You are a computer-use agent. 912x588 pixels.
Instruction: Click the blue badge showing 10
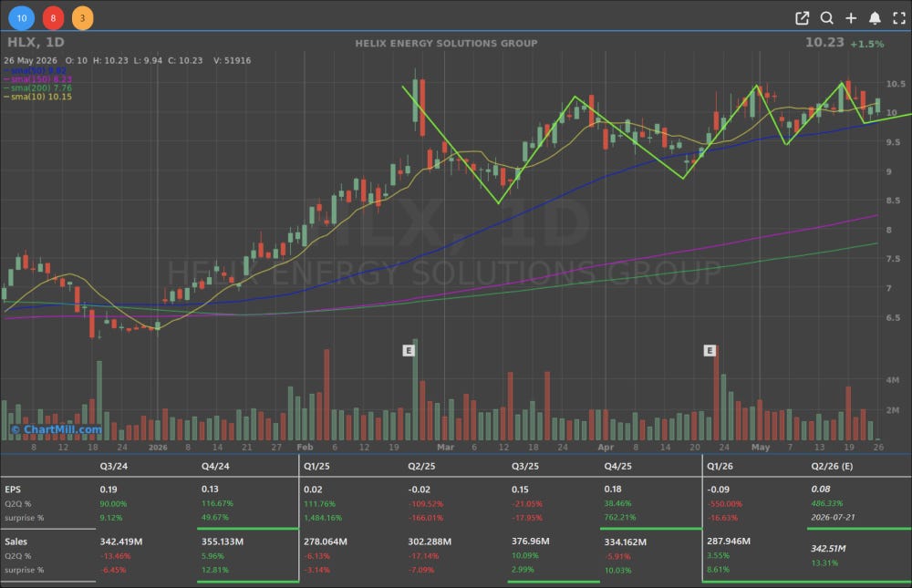[22, 18]
